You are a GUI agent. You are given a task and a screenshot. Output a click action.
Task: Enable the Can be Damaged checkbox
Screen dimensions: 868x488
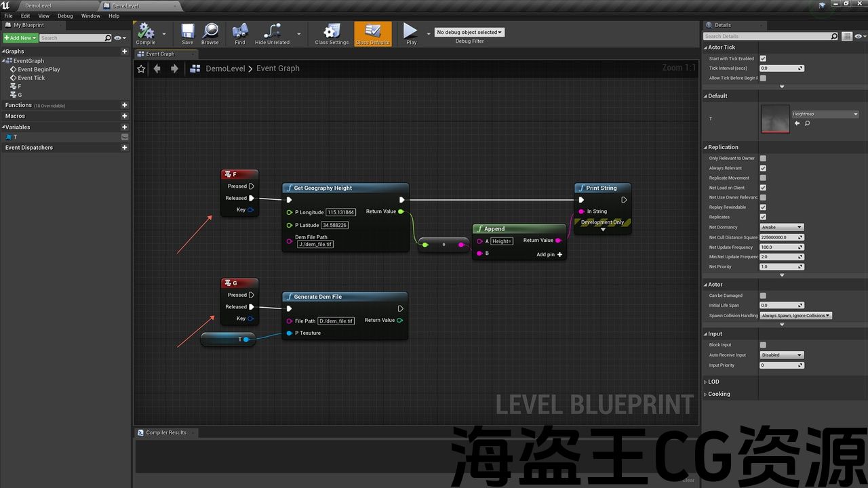763,296
